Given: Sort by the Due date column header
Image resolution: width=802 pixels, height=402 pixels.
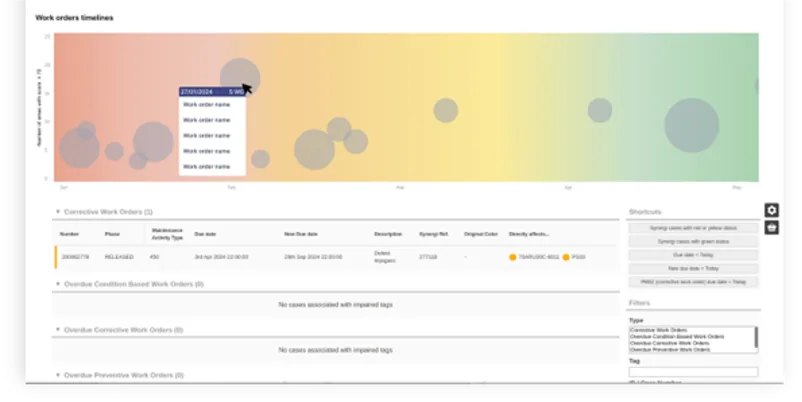Looking at the screenshot, I should (x=205, y=234).
